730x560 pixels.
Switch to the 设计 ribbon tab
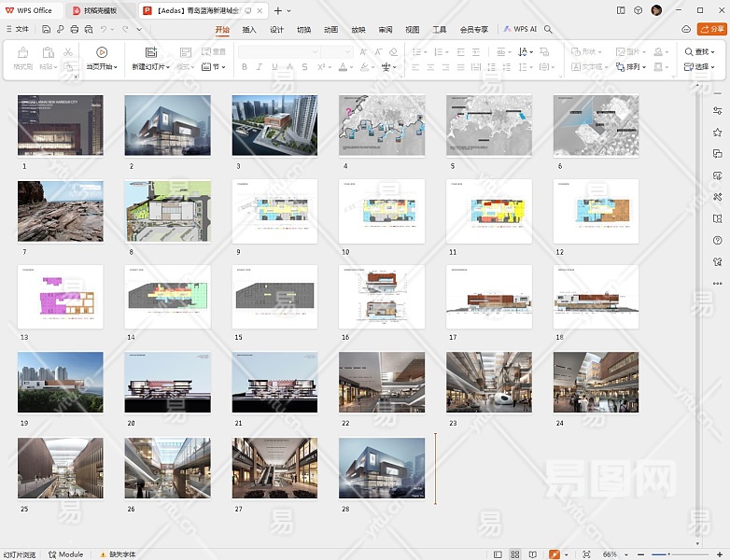[276, 29]
